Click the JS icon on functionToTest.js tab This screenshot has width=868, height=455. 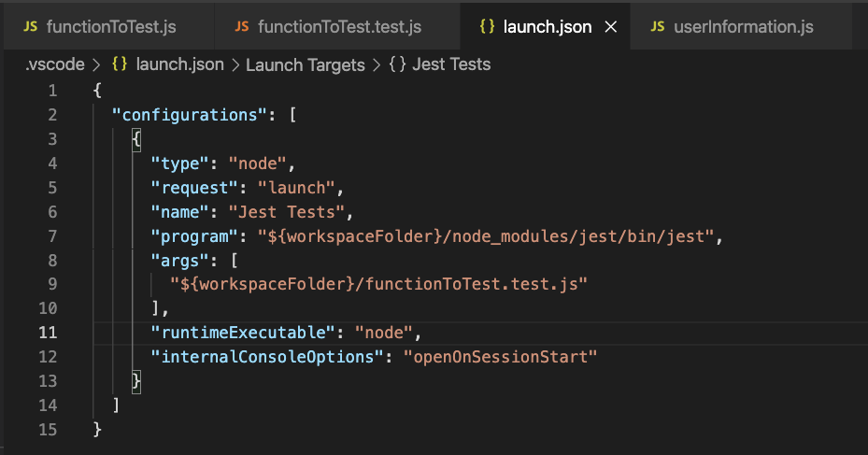click(x=30, y=26)
